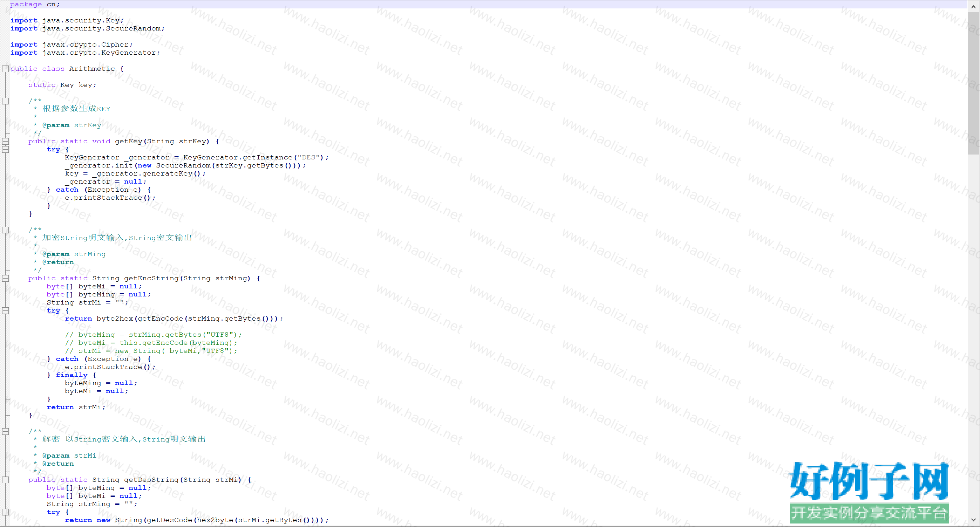
Task: Fold the try block in getEncString
Action: [x=5, y=311]
